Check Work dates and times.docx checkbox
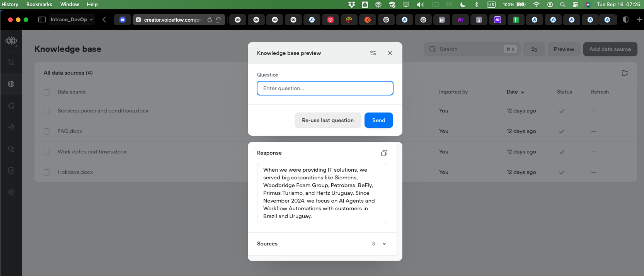This screenshot has height=276, width=644. pos(47,152)
